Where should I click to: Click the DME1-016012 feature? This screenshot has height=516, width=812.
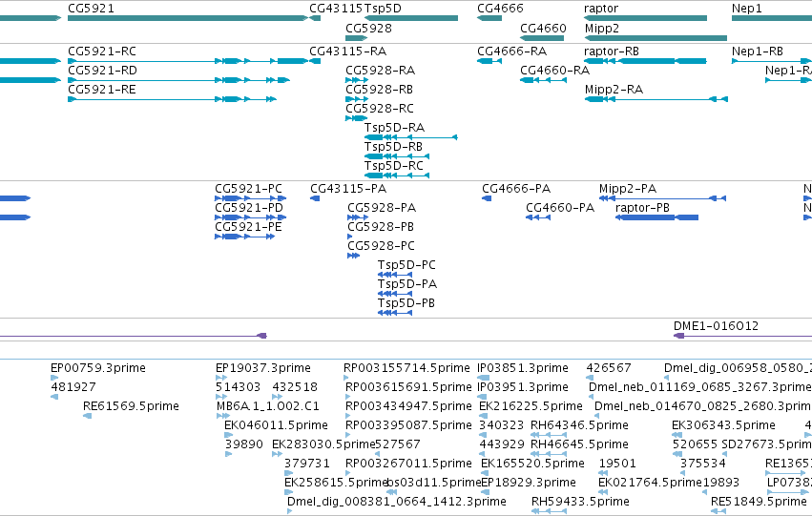click(742, 336)
